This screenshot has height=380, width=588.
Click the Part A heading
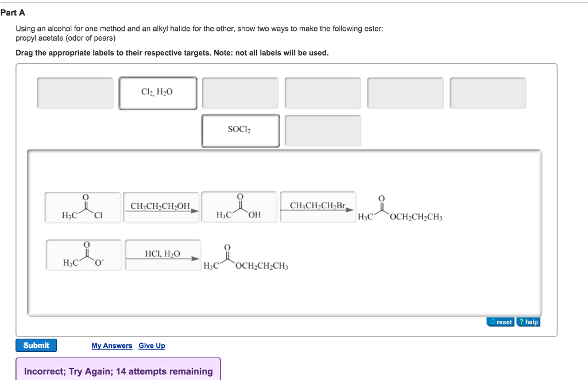click(x=13, y=12)
